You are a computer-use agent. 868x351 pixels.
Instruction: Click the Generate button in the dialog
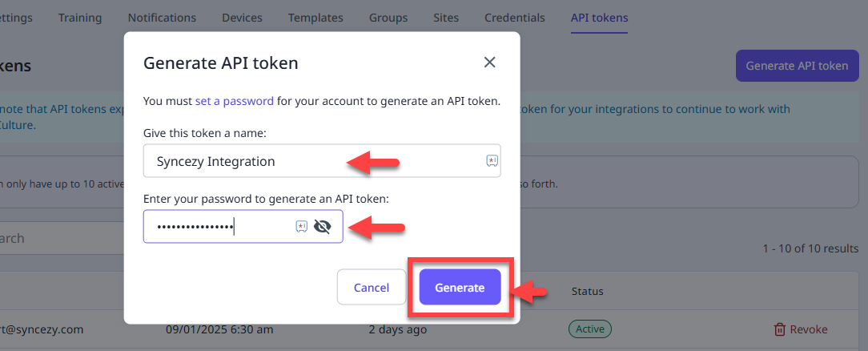[460, 288]
